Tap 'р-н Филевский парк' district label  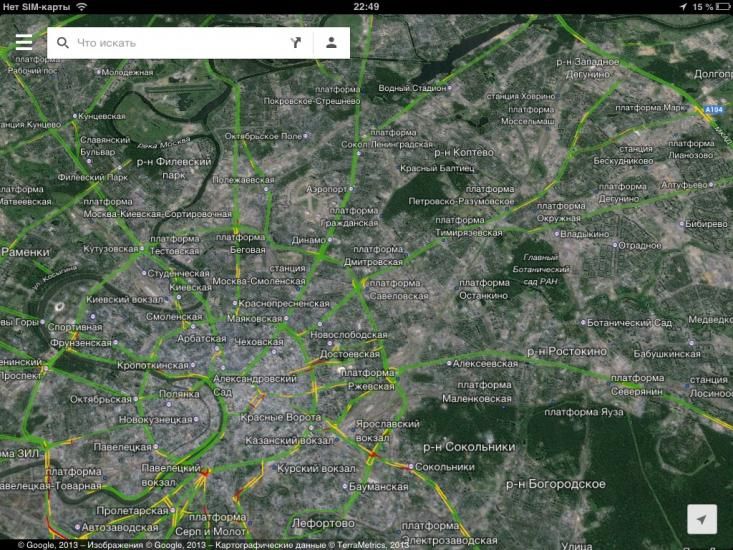(173, 168)
